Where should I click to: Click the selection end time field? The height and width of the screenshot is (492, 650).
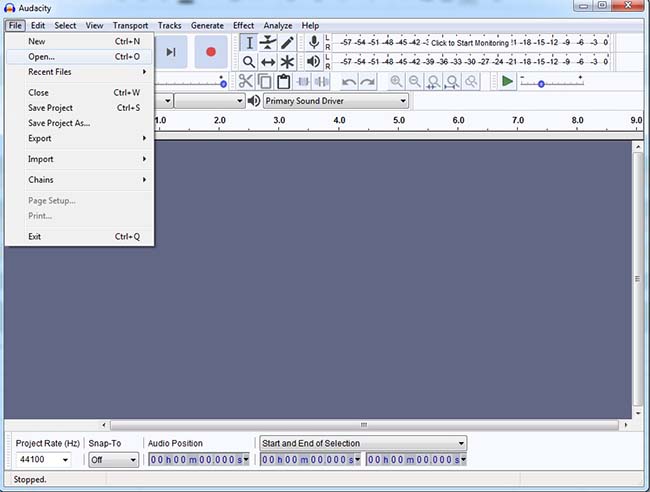(x=413, y=459)
